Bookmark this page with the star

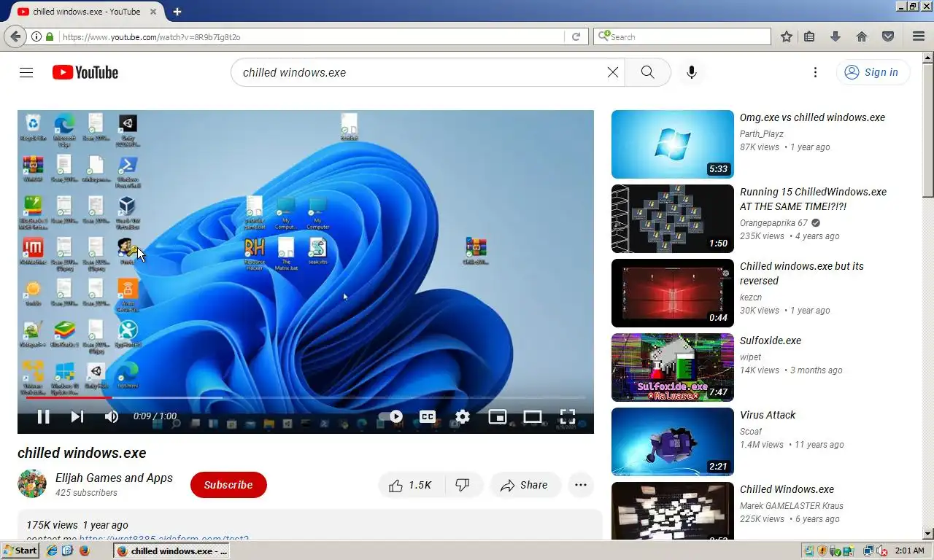point(787,36)
